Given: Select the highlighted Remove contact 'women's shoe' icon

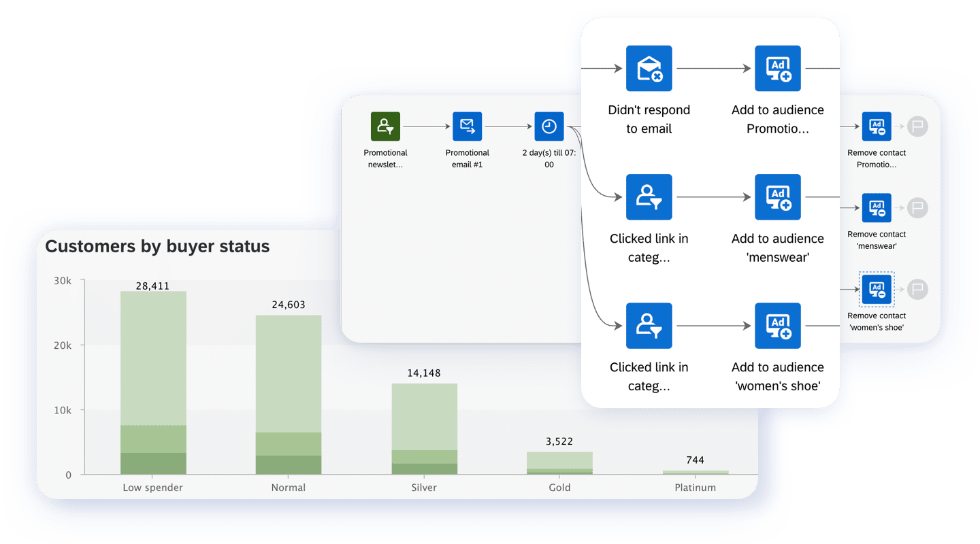Looking at the screenshot, I should (x=877, y=290).
